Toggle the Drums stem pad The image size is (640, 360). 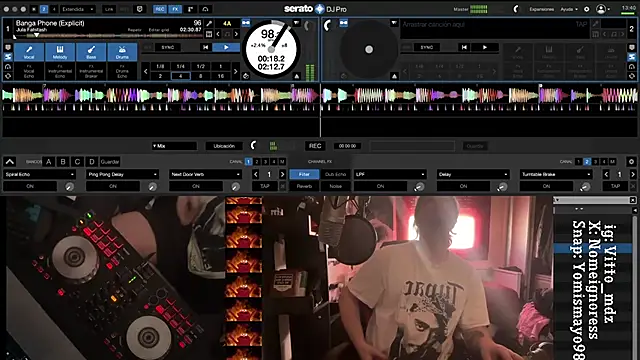[122, 52]
